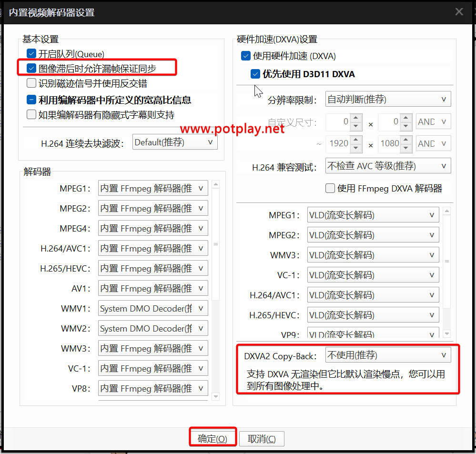Toggle the 开启队列(Queue) checkbox
The width and height of the screenshot is (476, 454).
(x=31, y=54)
